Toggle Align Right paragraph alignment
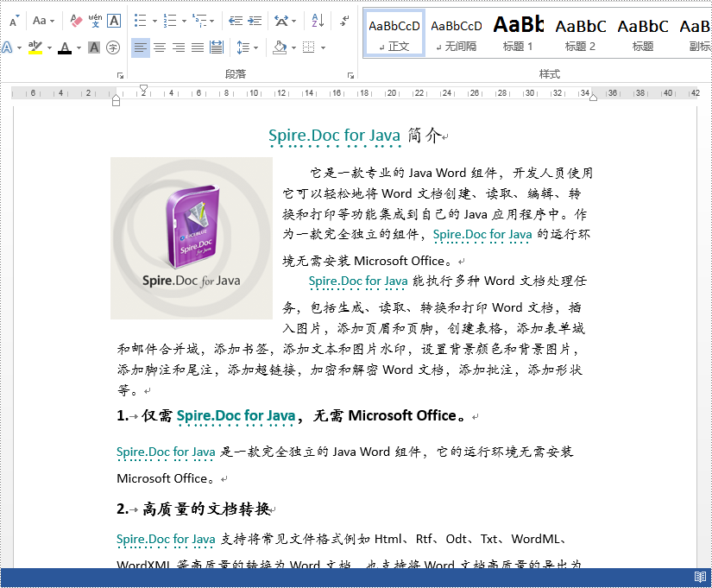Viewport: 712px width, 588px height. (179, 47)
